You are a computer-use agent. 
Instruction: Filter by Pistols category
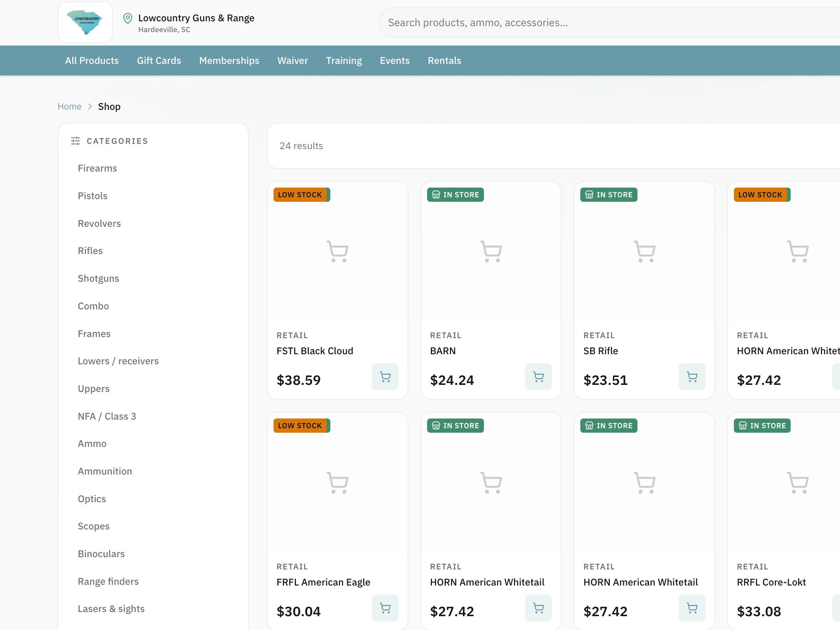[93, 196]
